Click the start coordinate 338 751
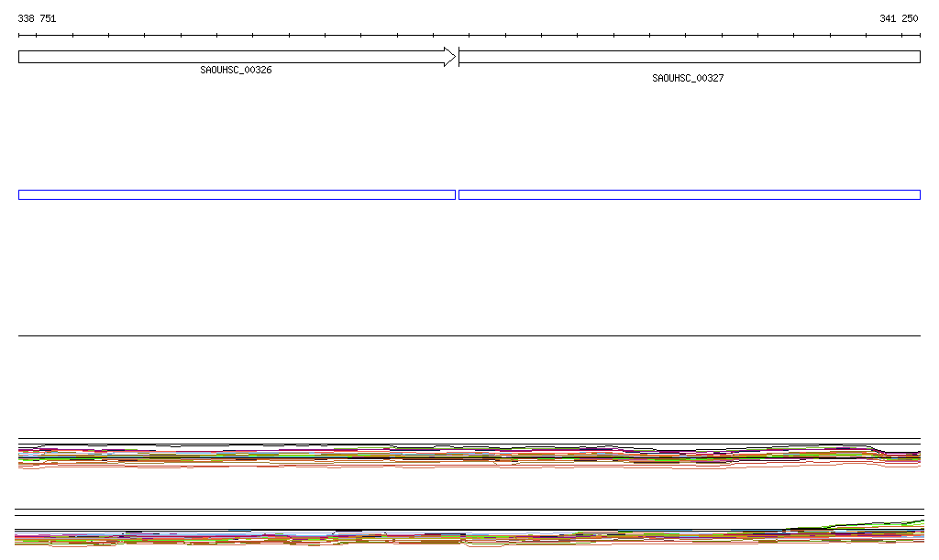The height and width of the screenshot is (560, 939). pyautogui.click(x=37, y=18)
